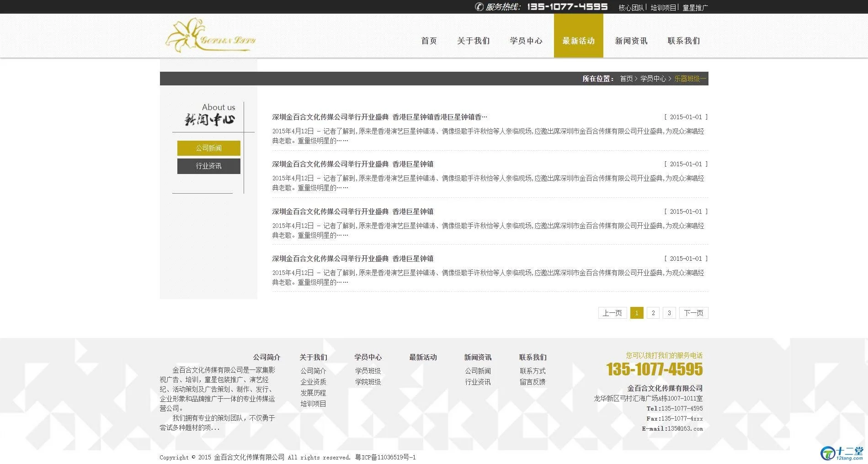868x464 pixels.
Task: Open 留言反馈 link in the footer
Action: tap(533, 382)
